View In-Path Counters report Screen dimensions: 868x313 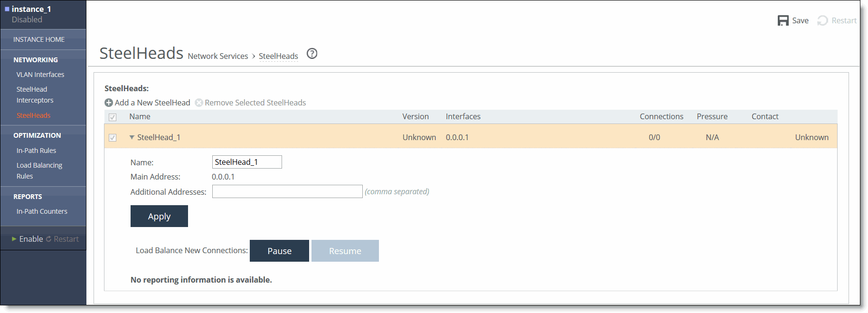(42, 211)
